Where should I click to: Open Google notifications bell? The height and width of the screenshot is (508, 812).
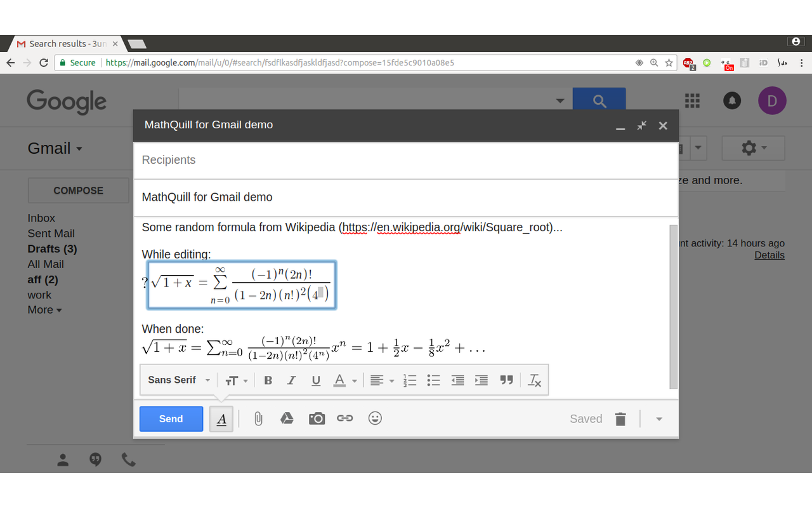732,100
